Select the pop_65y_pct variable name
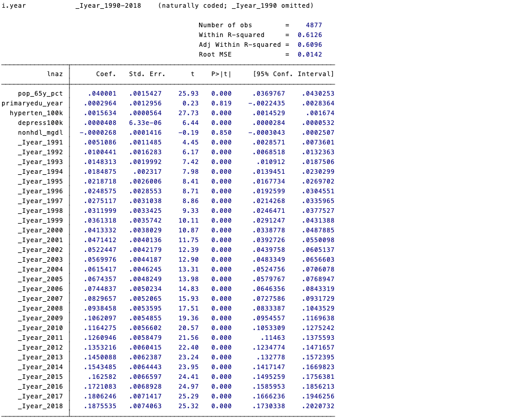The height and width of the screenshot is (420, 522). point(40,94)
